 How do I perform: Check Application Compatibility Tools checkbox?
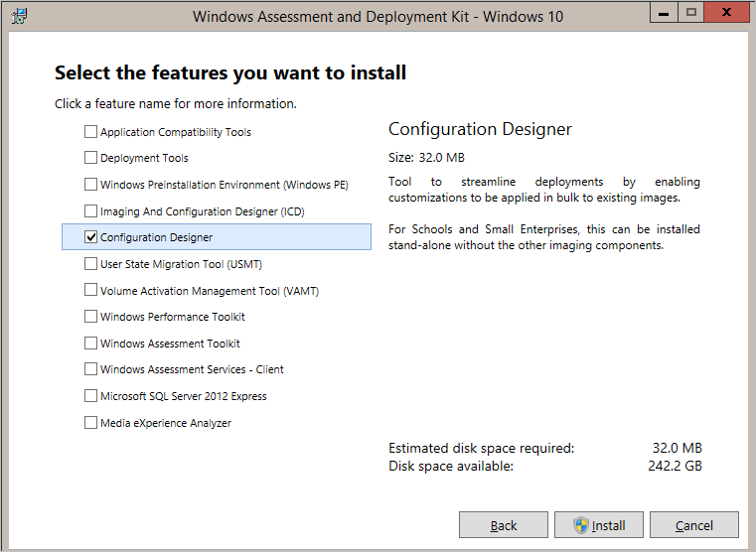point(90,131)
